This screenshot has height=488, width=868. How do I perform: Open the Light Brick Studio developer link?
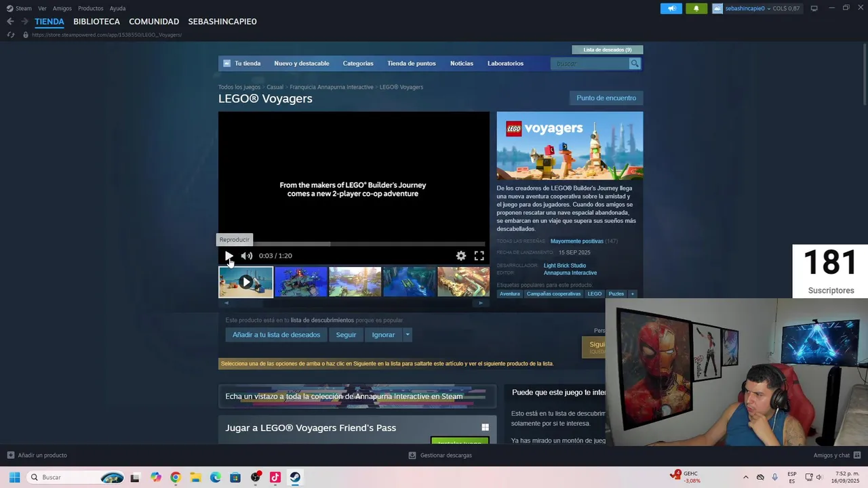pos(565,266)
